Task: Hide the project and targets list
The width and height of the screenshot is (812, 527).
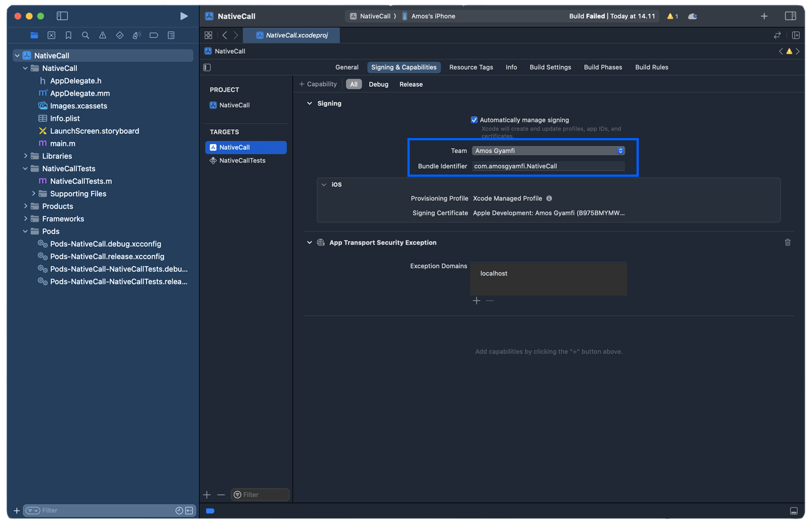Action: (x=207, y=67)
